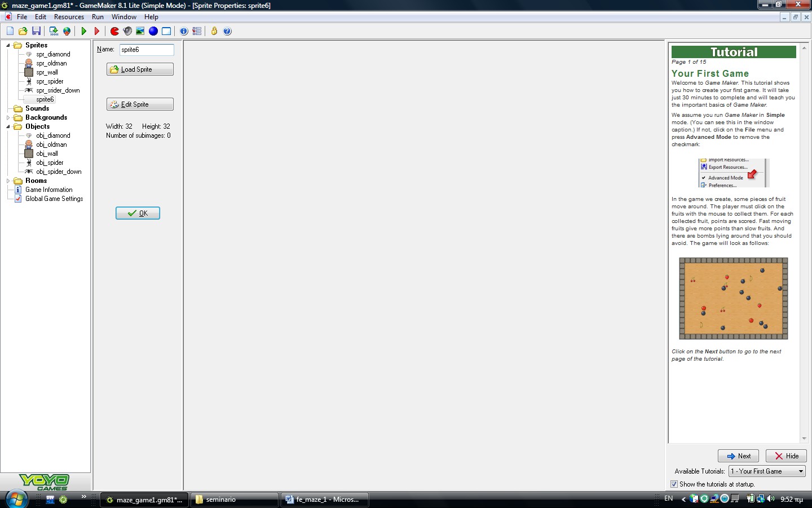Select the Sounds folder in the tree
The image size is (812, 508).
[x=37, y=108]
